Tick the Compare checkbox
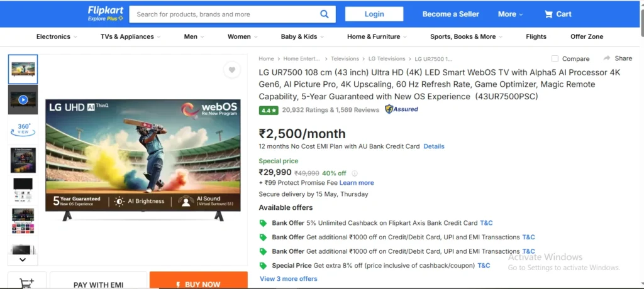 (x=555, y=58)
